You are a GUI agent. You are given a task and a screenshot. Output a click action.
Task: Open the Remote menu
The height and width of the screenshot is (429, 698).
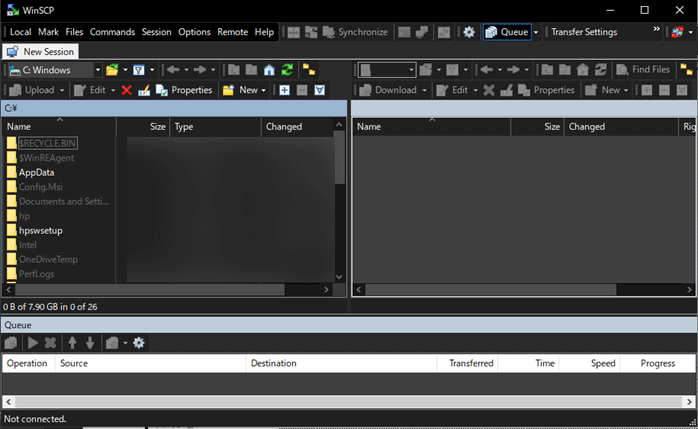click(x=232, y=32)
